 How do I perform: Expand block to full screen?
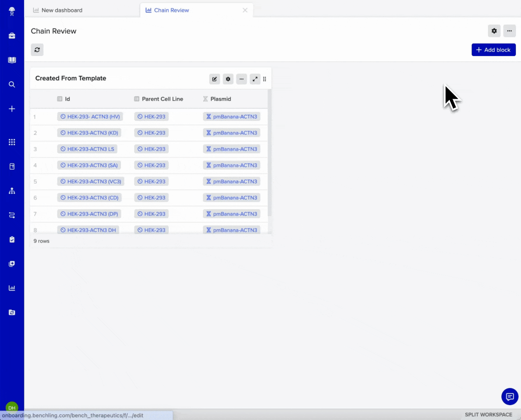pos(255,79)
